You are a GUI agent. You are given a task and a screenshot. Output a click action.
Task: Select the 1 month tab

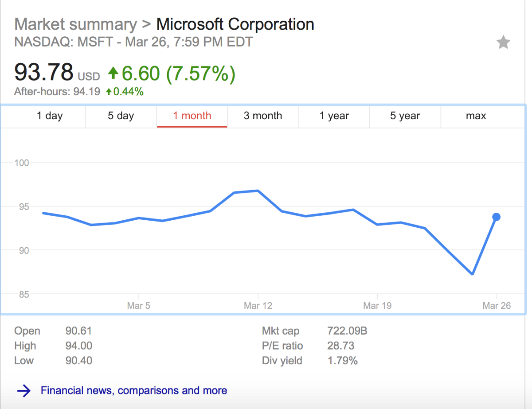[192, 116]
